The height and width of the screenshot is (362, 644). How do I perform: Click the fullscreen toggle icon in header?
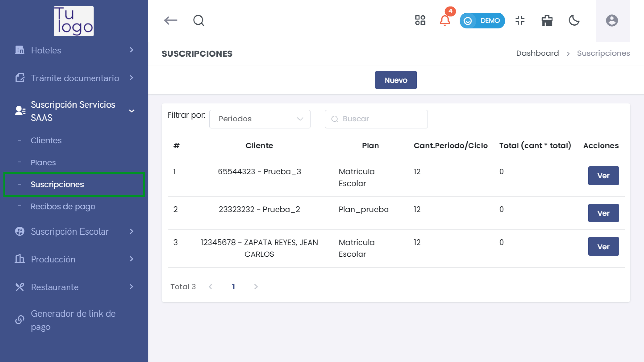pyautogui.click(x=520, y=21)
